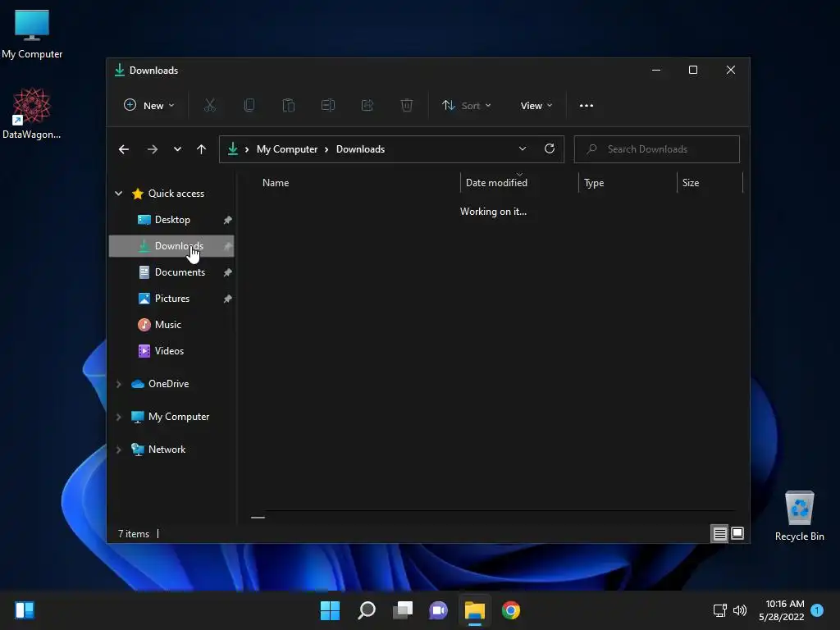Sort by the Type column header

click(x=594, y=183)
